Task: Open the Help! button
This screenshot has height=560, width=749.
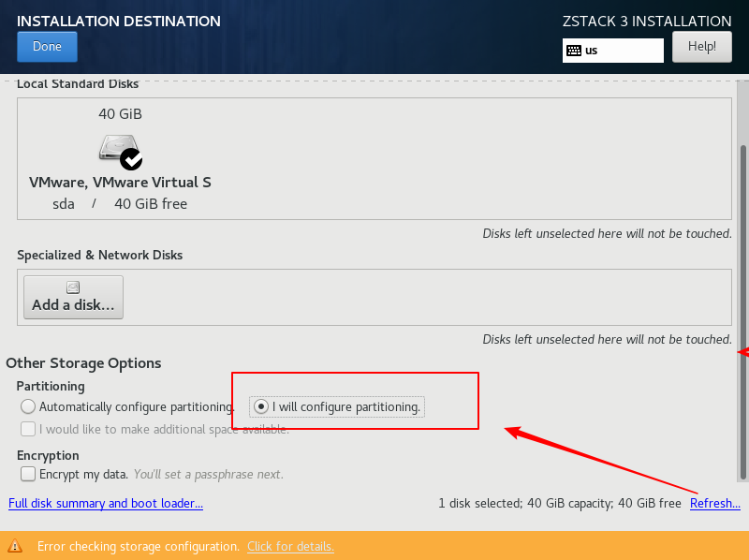Action: click(x=701, y=46)
